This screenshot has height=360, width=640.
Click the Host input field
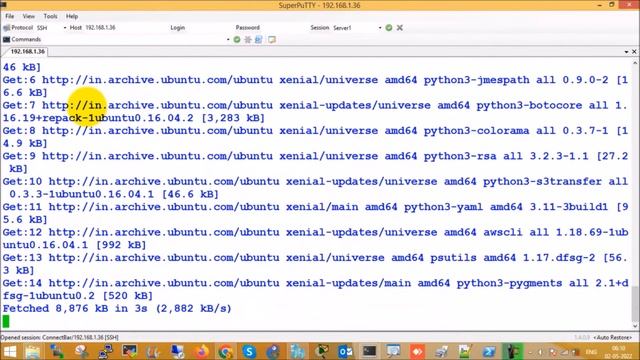[x=125, y=28]
